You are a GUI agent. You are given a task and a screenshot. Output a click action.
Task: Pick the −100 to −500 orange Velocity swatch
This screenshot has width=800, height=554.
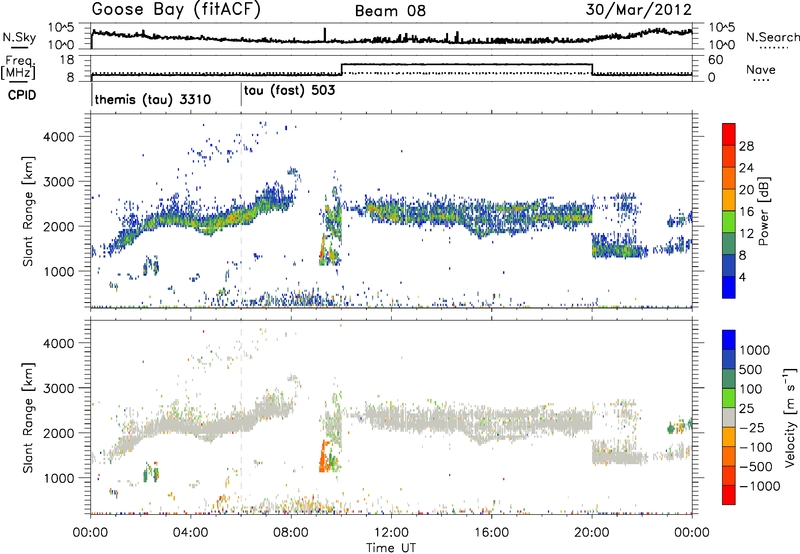[x=729, y=456]
